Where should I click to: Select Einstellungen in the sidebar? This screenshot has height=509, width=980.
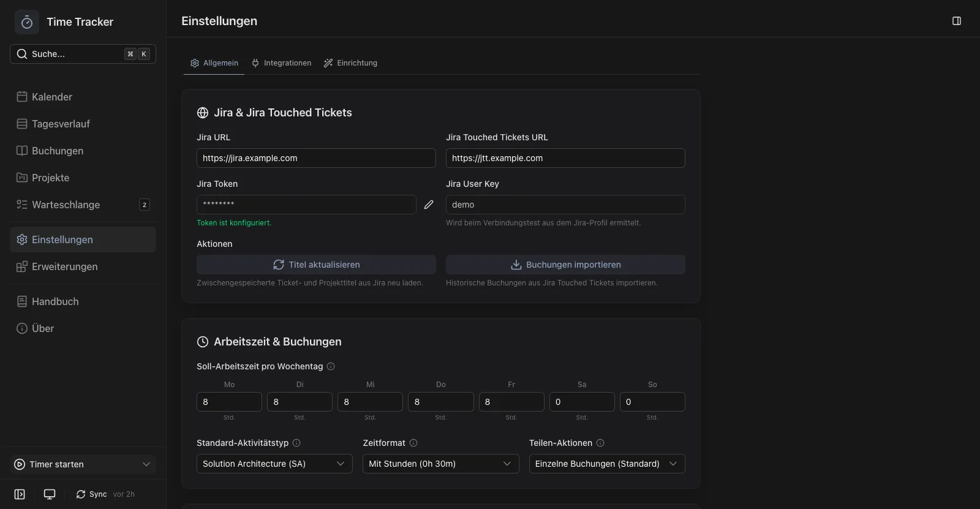pos(83,239)
